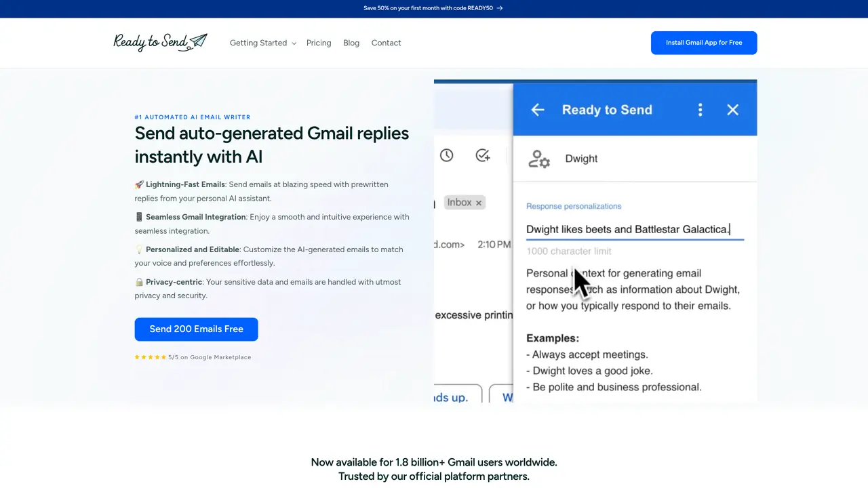The width and height of the screenshot is (868, 488).
Task: Click Install Gmail App for Free button
Action: click(704, 43)
